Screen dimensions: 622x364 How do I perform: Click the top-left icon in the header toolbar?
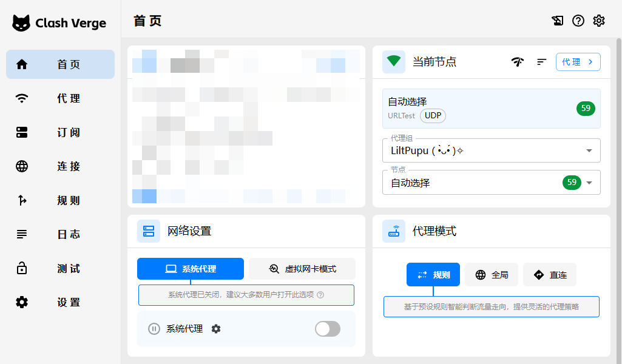(x=558, y=21)
